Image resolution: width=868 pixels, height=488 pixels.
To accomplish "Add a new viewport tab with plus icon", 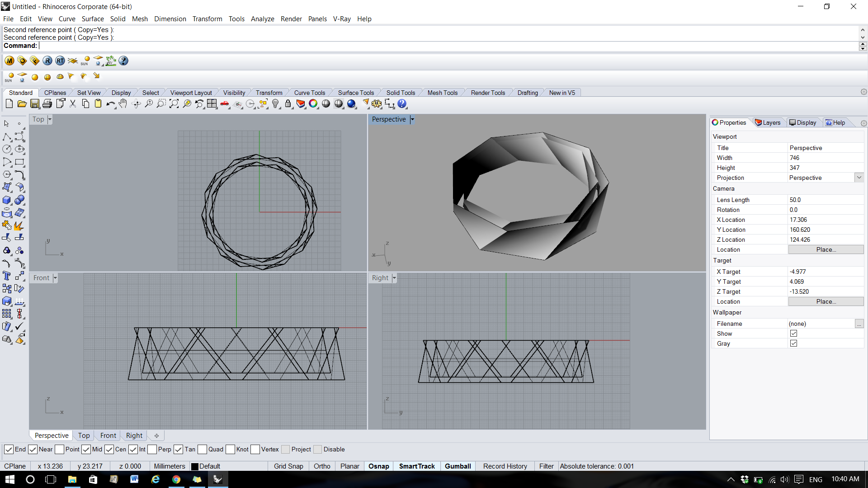I will pos(156,436).
